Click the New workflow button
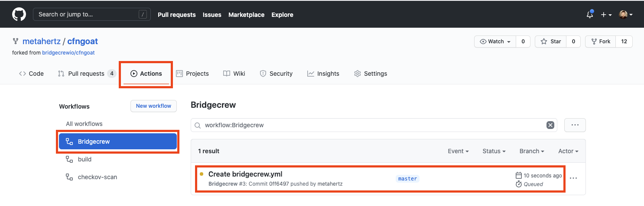644x206 pixels. [153, 106]
